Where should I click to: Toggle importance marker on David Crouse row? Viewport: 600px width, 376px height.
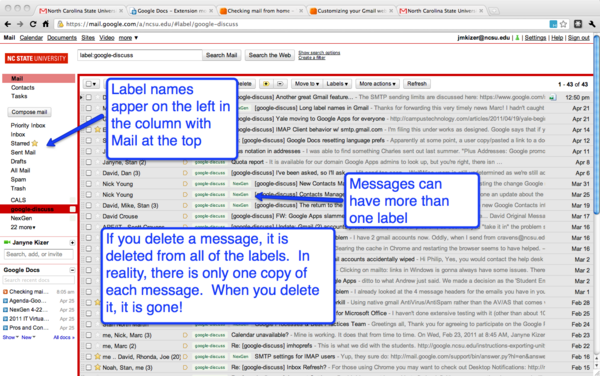click(x=185, y=216)
